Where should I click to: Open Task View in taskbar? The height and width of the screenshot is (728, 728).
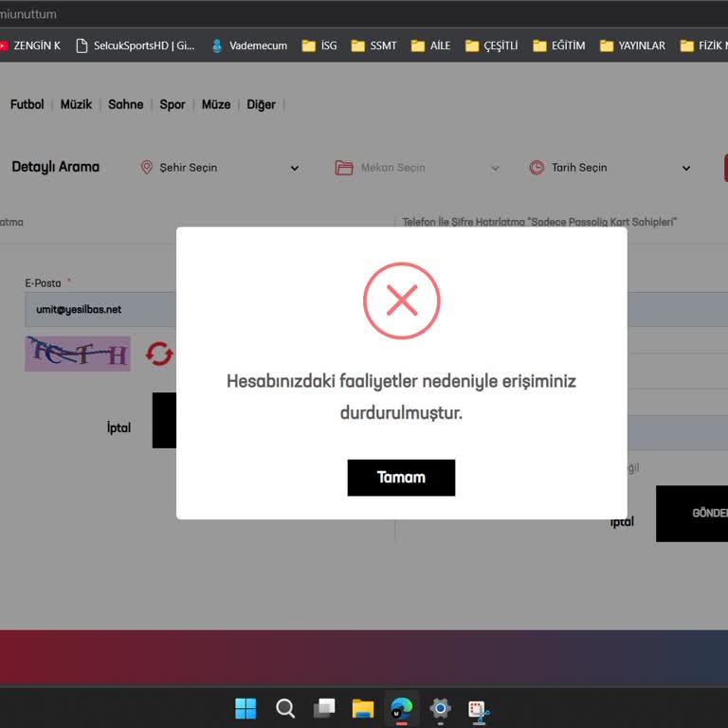tap(324, 708)
